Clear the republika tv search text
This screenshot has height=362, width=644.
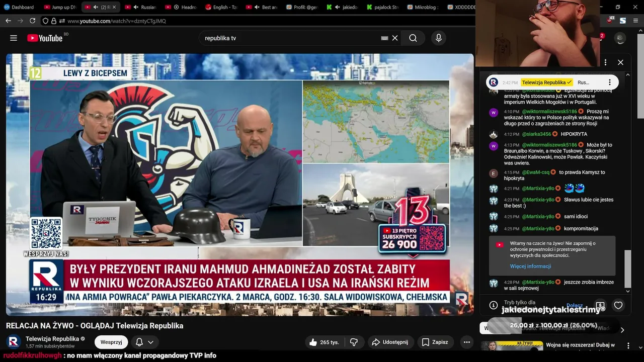point(395,38)
